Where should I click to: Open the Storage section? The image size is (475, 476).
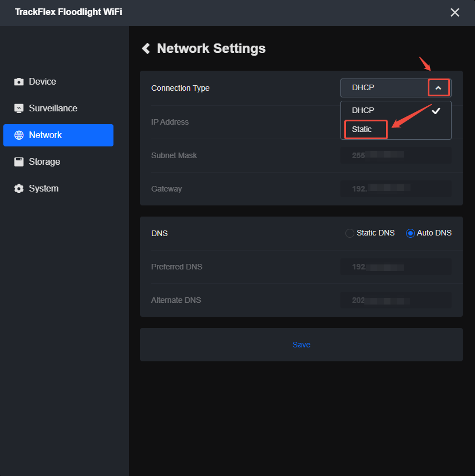tap(58, 162)
